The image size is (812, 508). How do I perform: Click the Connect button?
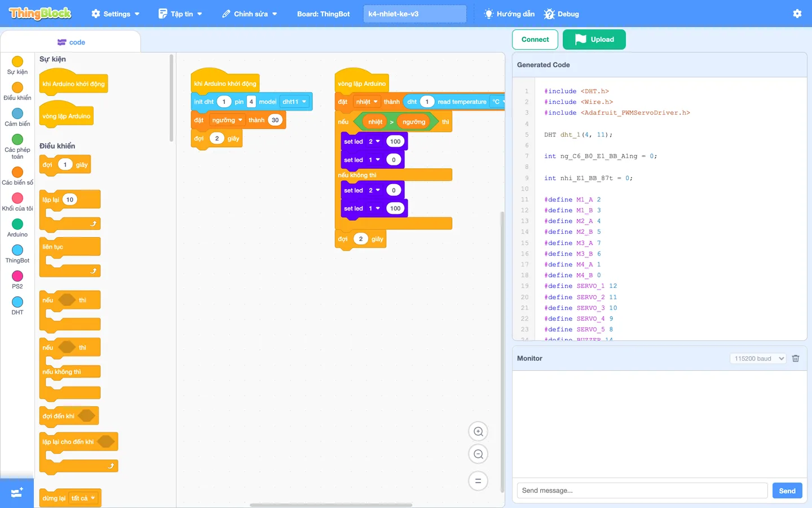pyautogui.click(x=535, y=40)
